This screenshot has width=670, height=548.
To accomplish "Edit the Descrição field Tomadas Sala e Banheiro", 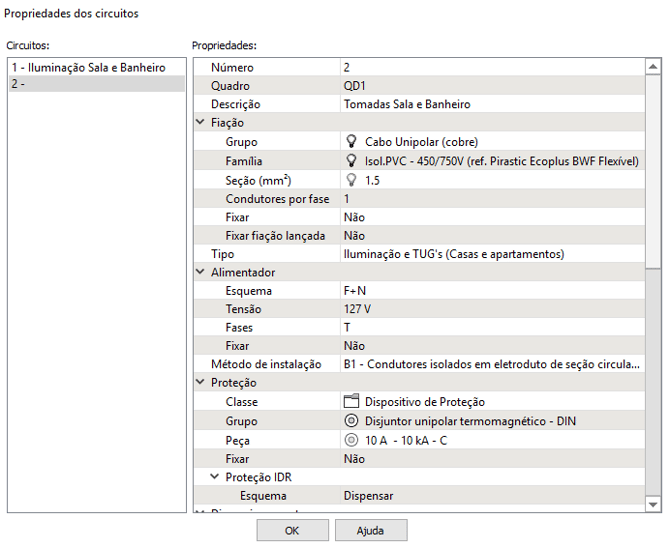I will point(490,104).
